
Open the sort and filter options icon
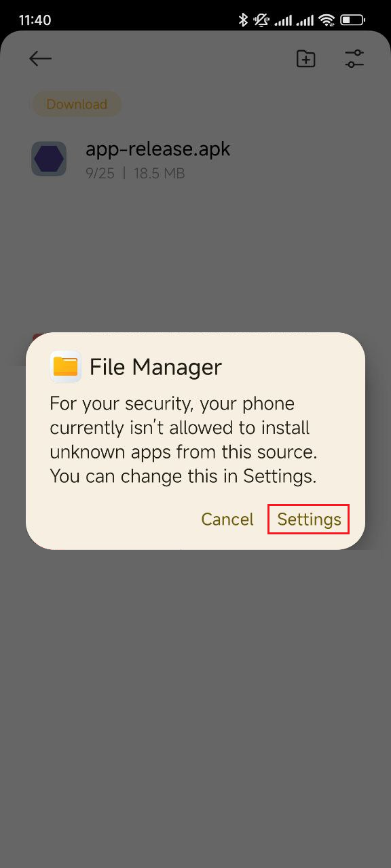[354, 59]
